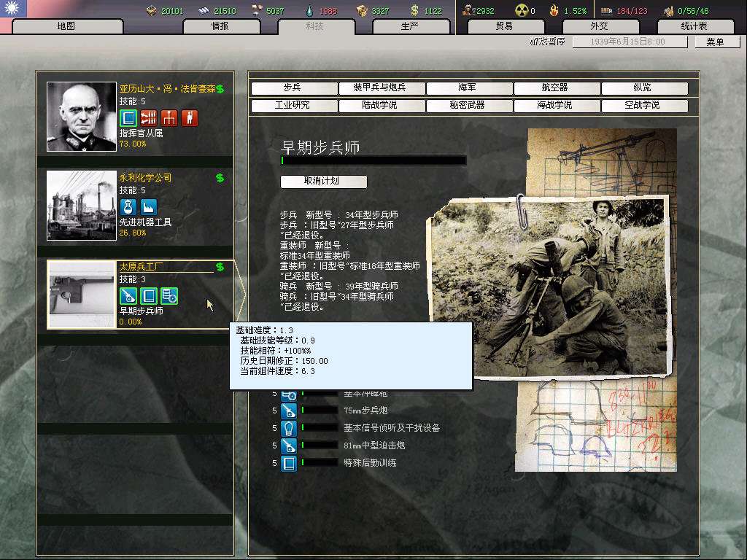Click the component icon next to 81mm中型迫击炮
The width and height of the screenshot is (747, 560).
click(289, 445)
